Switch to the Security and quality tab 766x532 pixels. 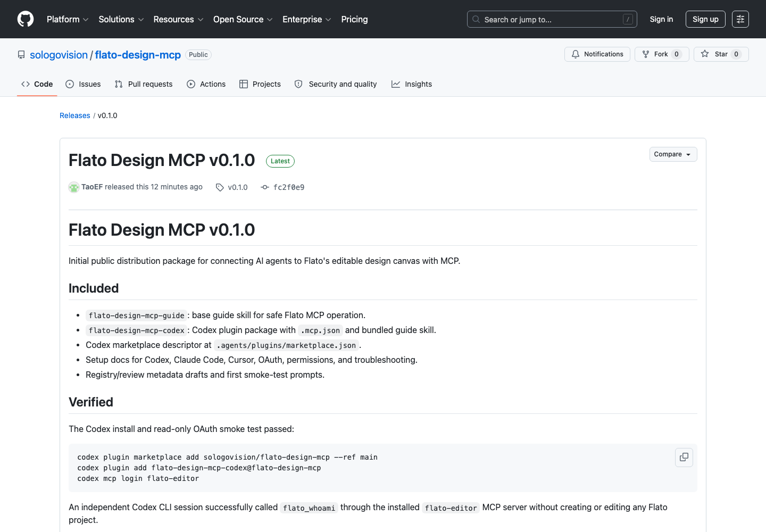(x=336, y=84)
